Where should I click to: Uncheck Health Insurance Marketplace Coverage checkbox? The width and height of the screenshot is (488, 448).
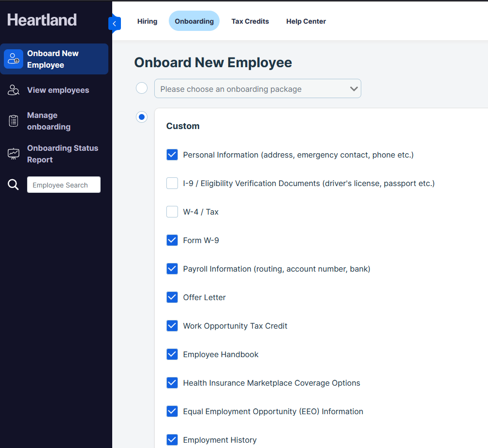click(172, 383)
